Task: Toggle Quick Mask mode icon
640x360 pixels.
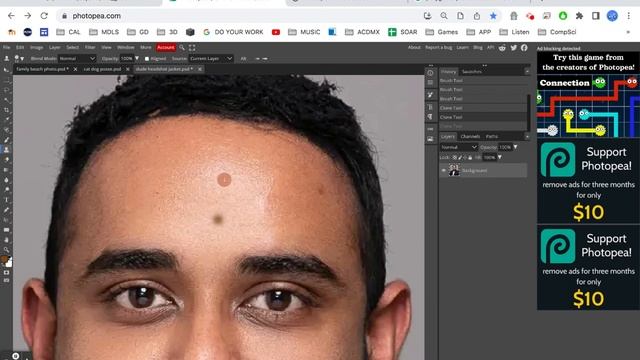Action: point(6,272)
